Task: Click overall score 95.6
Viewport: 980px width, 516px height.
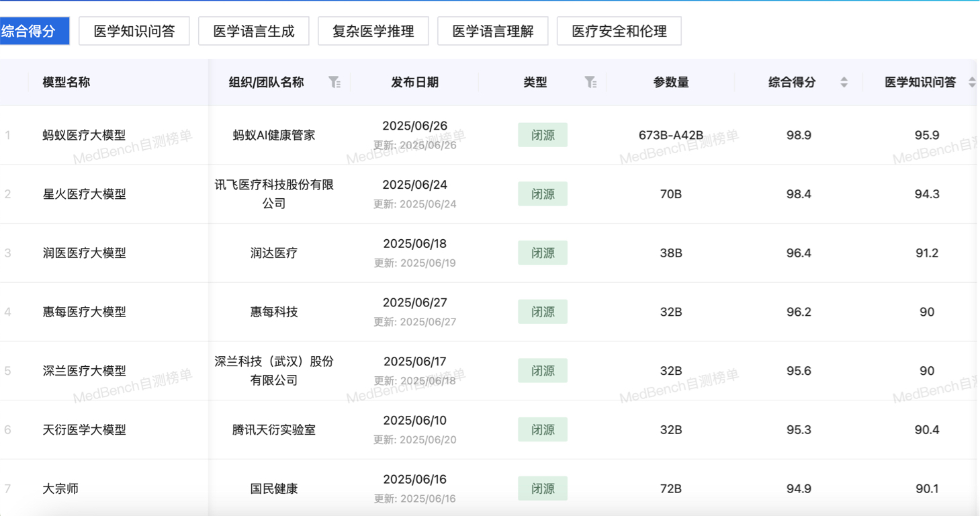Action: click(799, 371)
